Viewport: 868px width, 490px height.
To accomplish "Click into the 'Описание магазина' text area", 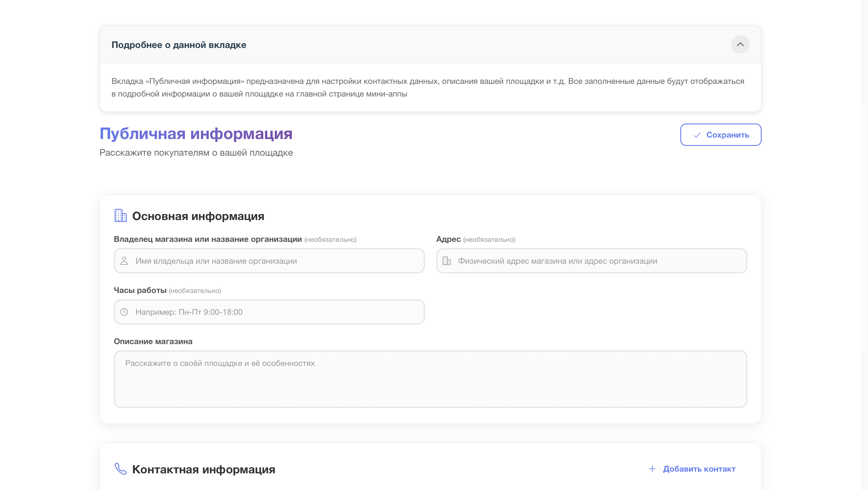I will tap(430, 379).
